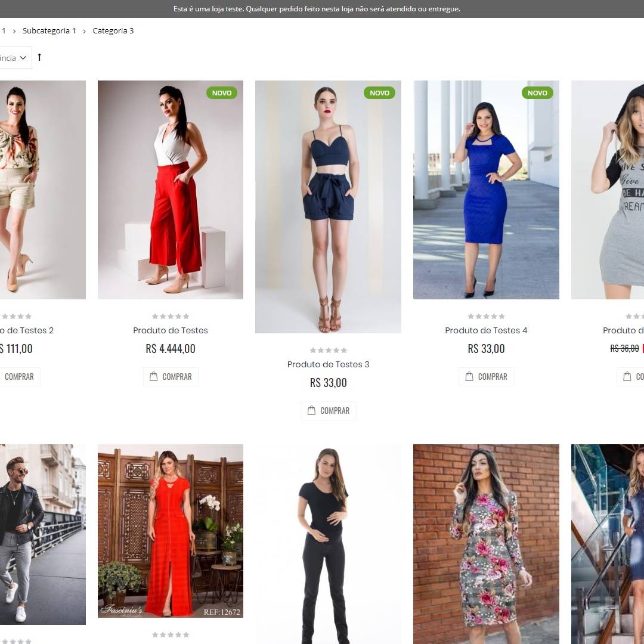Image resolution: width=644 pixels, height=644 pixels.
Task: Click the test store notice banner text
Action: pos(317,8)
